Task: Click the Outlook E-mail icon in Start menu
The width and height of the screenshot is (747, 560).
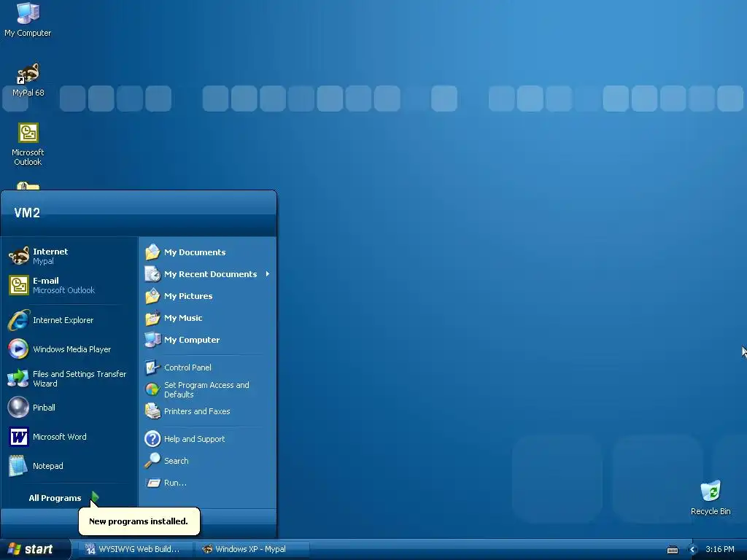Action: 19,285
